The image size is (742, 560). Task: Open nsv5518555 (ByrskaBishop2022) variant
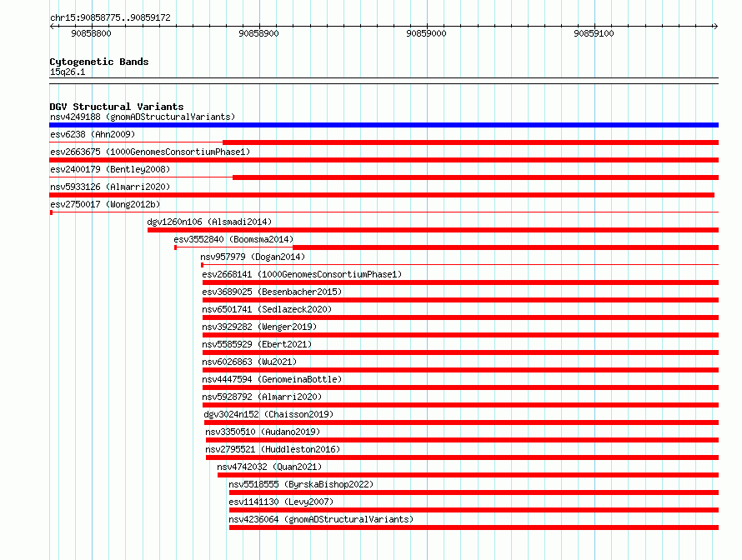pyautogui.click(x=301, y=484)
